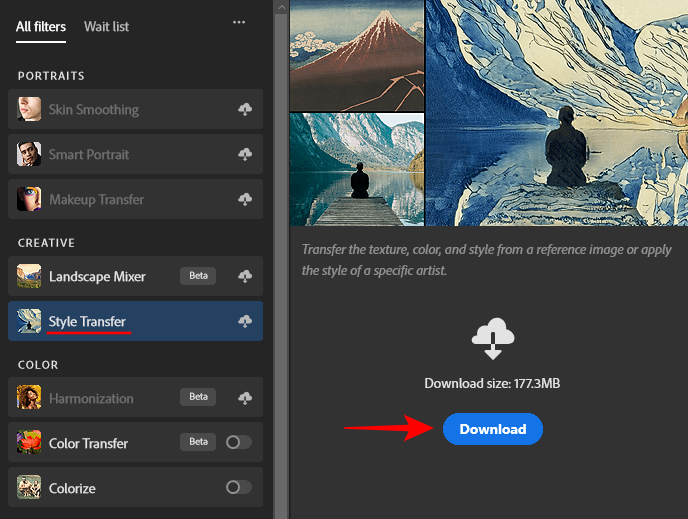Click the Download size: 177.3MB text
The image size is (688, 519).
click(x=492, y=383)
